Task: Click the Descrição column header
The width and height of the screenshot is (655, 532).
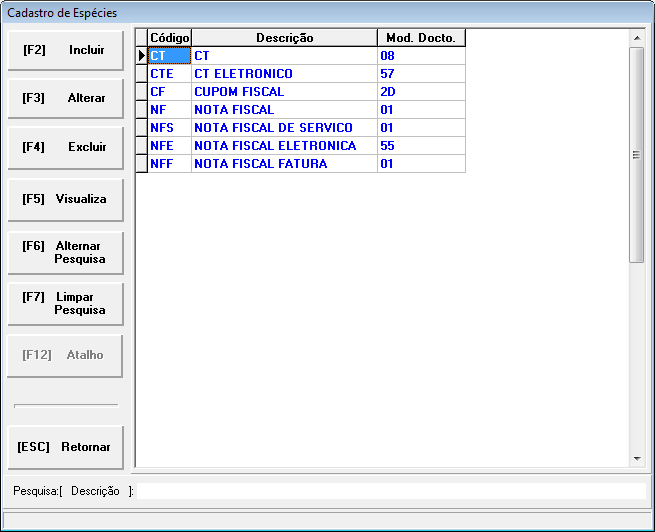Action: coord(284,38)
